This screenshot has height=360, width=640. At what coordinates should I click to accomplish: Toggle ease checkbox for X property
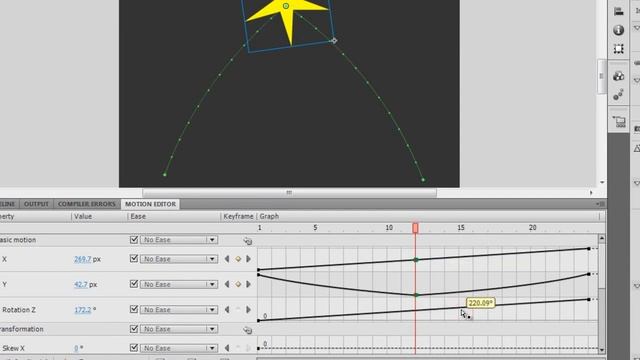133,259
